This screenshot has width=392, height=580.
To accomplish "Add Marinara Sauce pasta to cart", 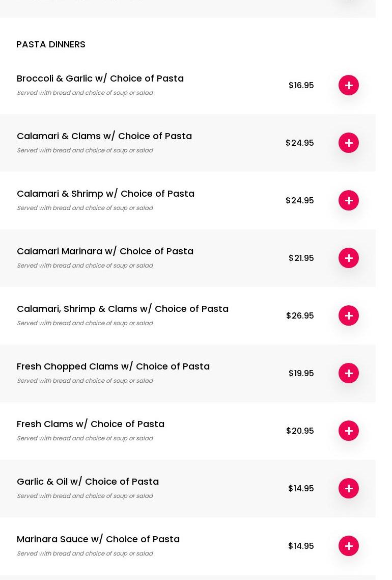I will (x=349, y=546).
